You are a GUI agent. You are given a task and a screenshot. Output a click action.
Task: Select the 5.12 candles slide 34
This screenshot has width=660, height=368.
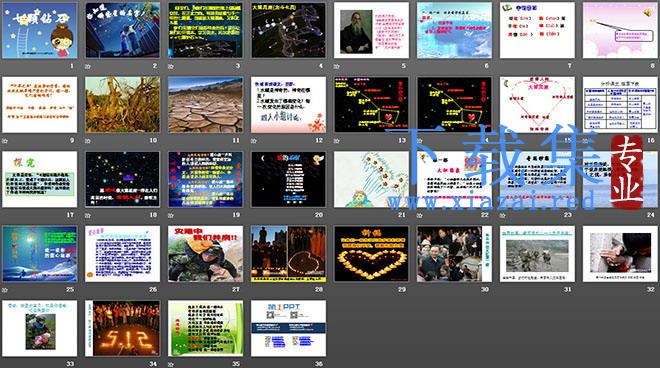click(x=122, y=328)
